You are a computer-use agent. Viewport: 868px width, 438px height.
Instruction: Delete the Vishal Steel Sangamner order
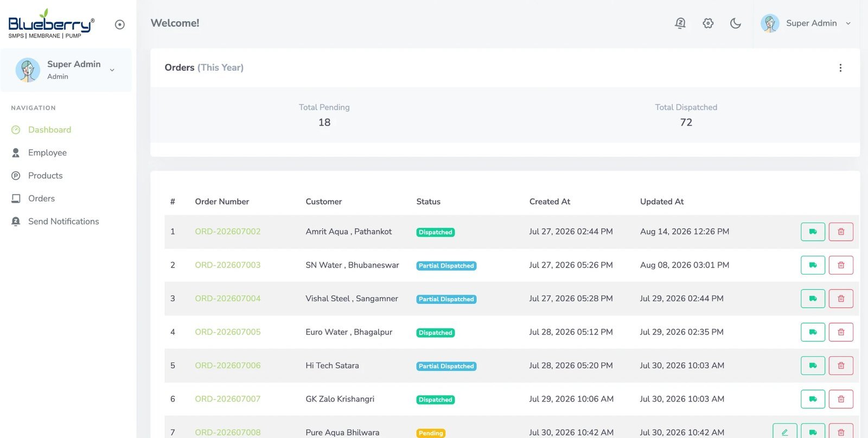(x=841, y=299)
